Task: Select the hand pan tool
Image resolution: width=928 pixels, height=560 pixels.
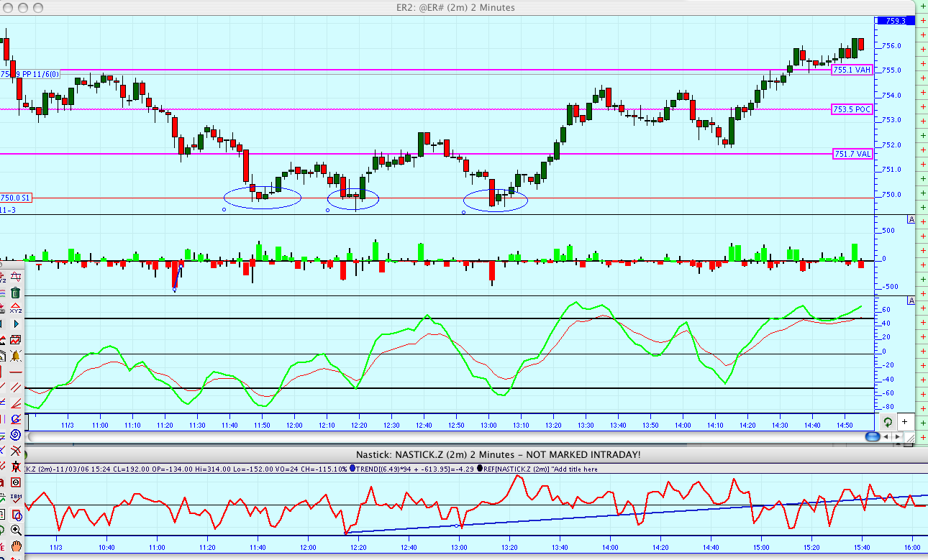Action: coord(15,546)
